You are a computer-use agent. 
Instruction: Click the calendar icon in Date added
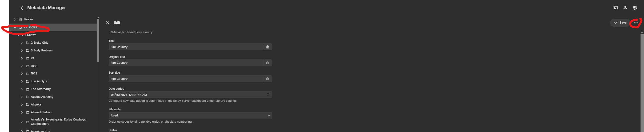[x=268, y=95]
